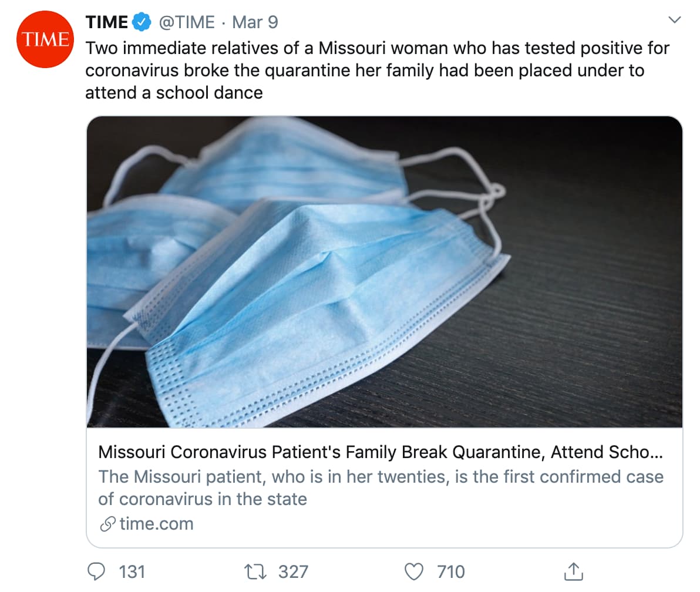
Task: Open the face masks article image
Action: (385, 272)
